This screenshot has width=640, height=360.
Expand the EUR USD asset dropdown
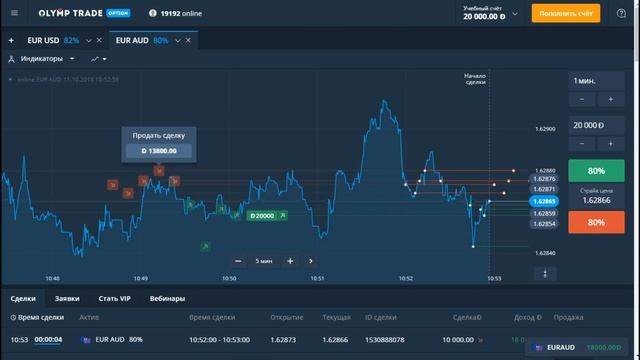tap(89, 41)
